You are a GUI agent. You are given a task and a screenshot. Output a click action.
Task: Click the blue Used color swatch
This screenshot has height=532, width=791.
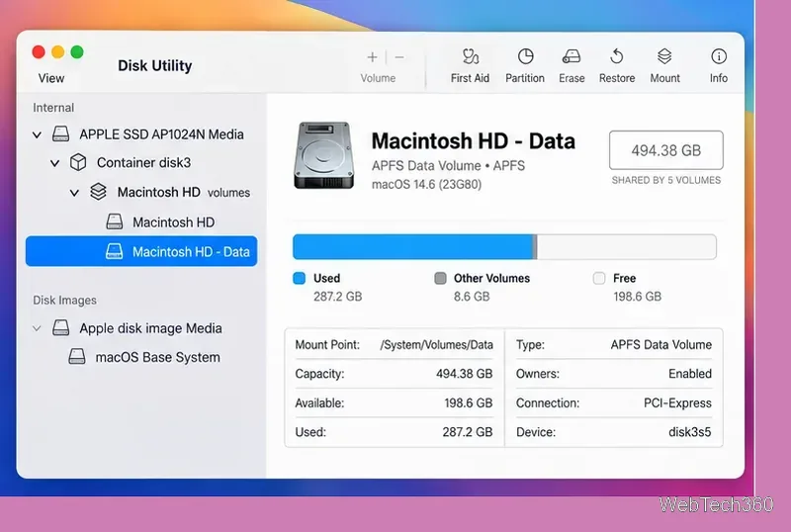coord(300,278)
